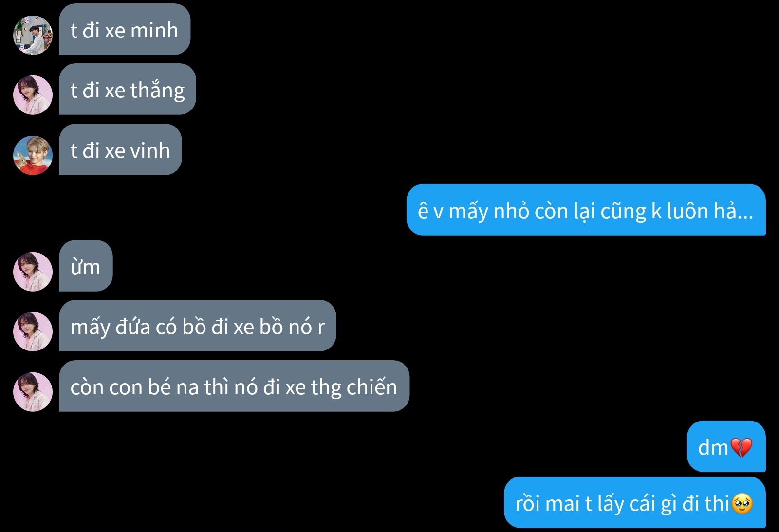
Task: Select the 't đi xe thắng' message bubble
Action: (x=128, y=89)
